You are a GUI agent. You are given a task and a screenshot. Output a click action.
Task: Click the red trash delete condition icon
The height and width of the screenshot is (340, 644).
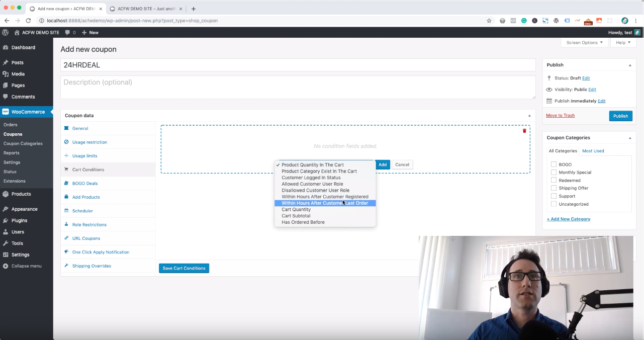(x=524, y=131)
